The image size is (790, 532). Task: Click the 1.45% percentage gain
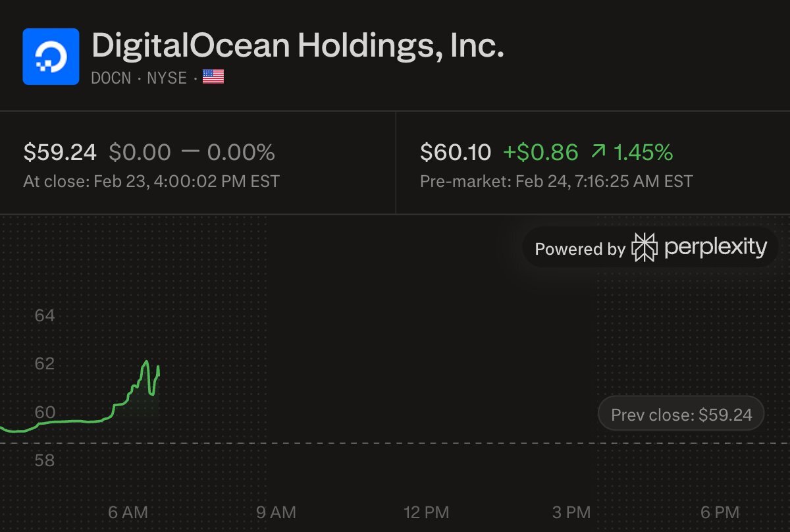click(643, 153)
